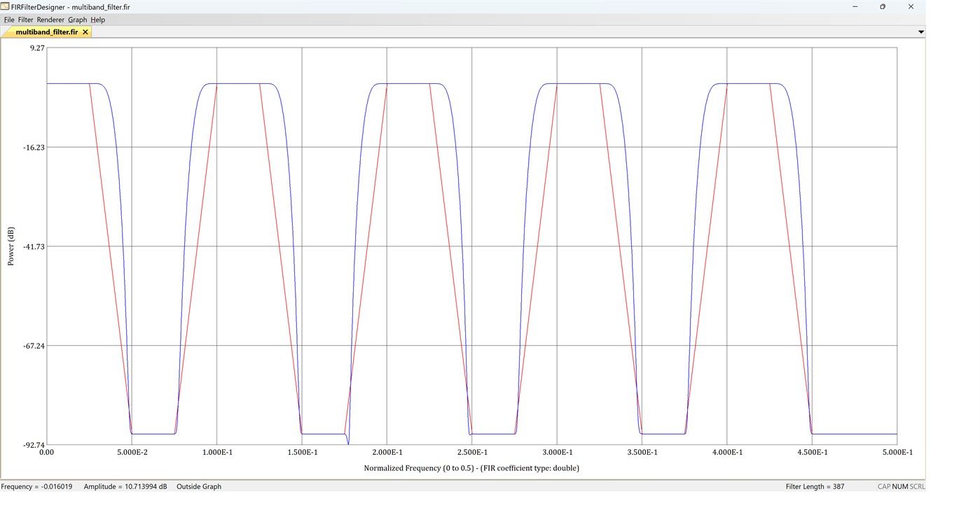Expand the document tab list dropdown arrow
The height and width of the screenshot is (520, 980).
(x=920, y=32)
